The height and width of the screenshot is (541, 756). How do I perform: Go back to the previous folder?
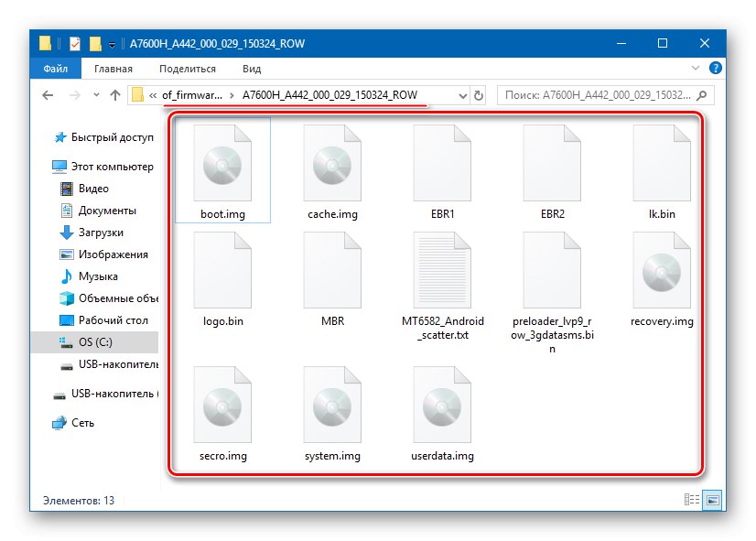click(47, 94)
